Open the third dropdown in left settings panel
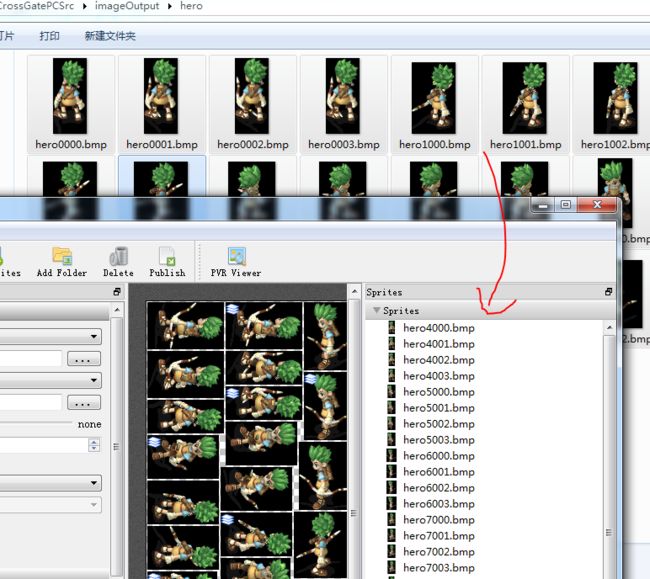This screenshot has height=579, width=650. pyautogui.click(x=51, y=483)
